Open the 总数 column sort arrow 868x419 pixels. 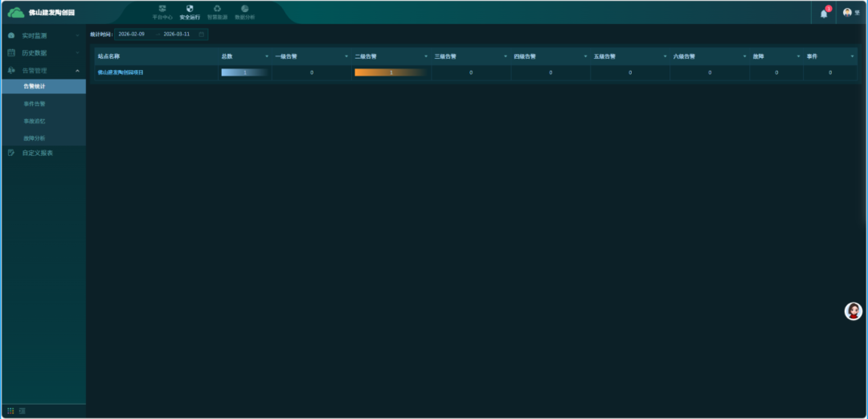[267, 56]
